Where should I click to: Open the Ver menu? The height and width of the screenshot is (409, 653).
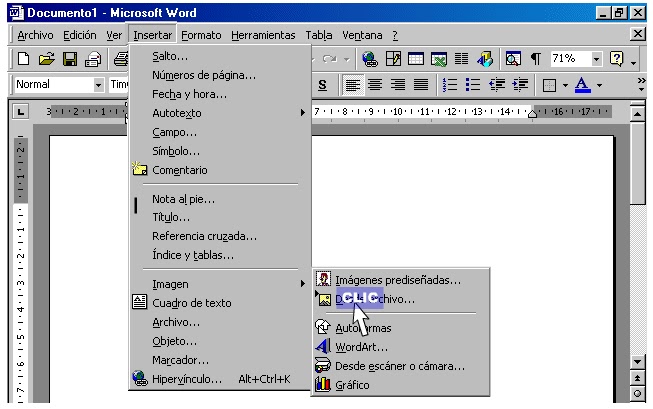114,35
